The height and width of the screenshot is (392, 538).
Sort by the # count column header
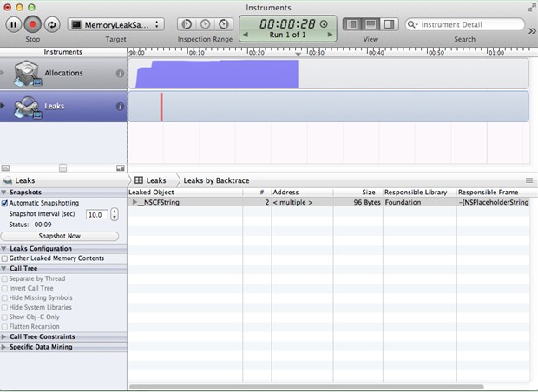pyautogui.click(x=257, y=193)
